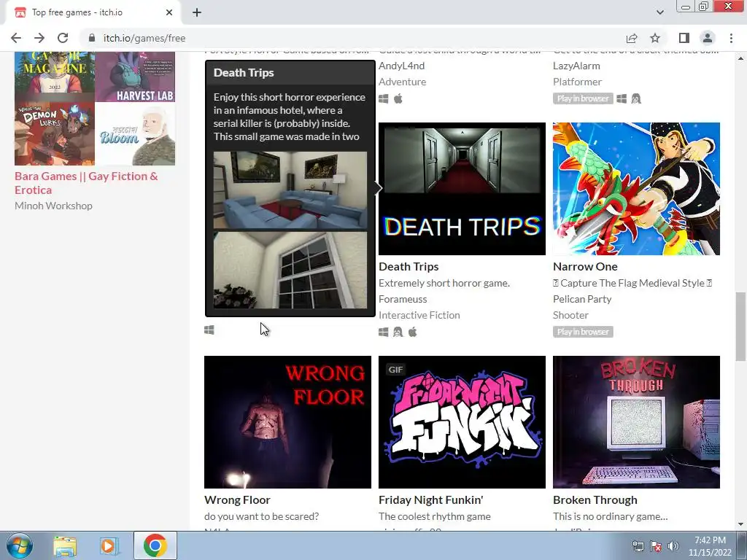Viewport: 747px width, 560px height.
Task: Click Linux icon next to Platformer badge
Action: click(x=636, y=98)
